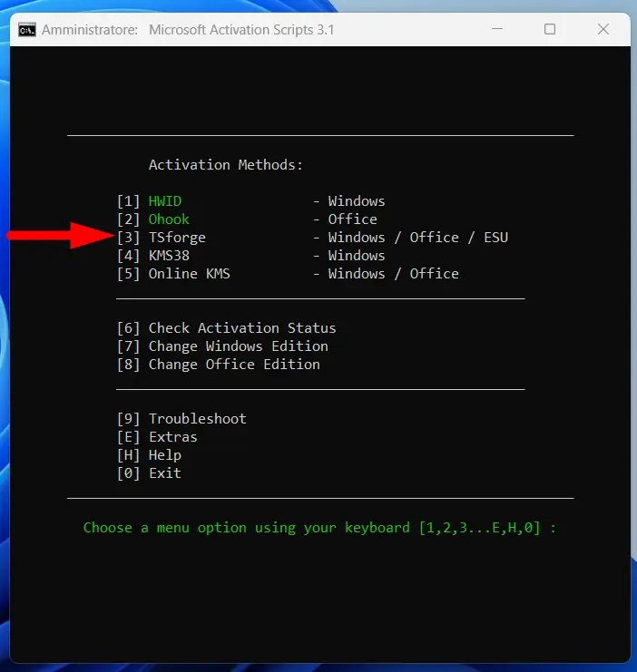Screen dimensions: 637x672
Task: Click the 'Online KMS' menu entry
Action: (189, 274)
